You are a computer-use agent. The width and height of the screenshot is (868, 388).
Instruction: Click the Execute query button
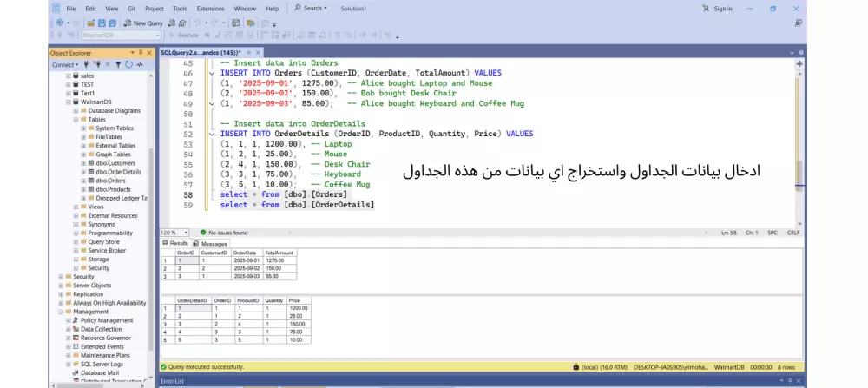click(x=184, y=36)
